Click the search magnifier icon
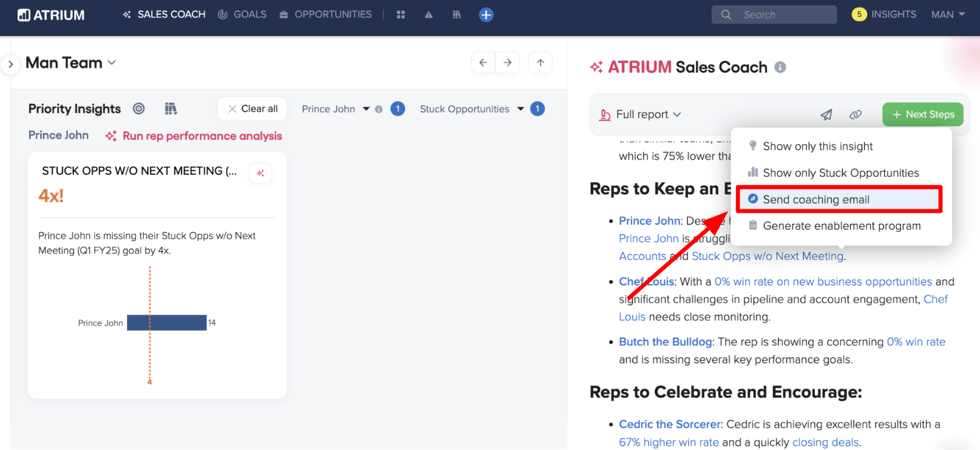980x450 pixels. [726, 15]
